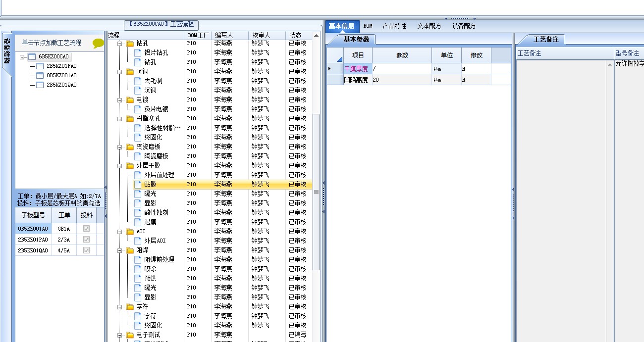Open the 文本配方 tab

click(429, 26)
